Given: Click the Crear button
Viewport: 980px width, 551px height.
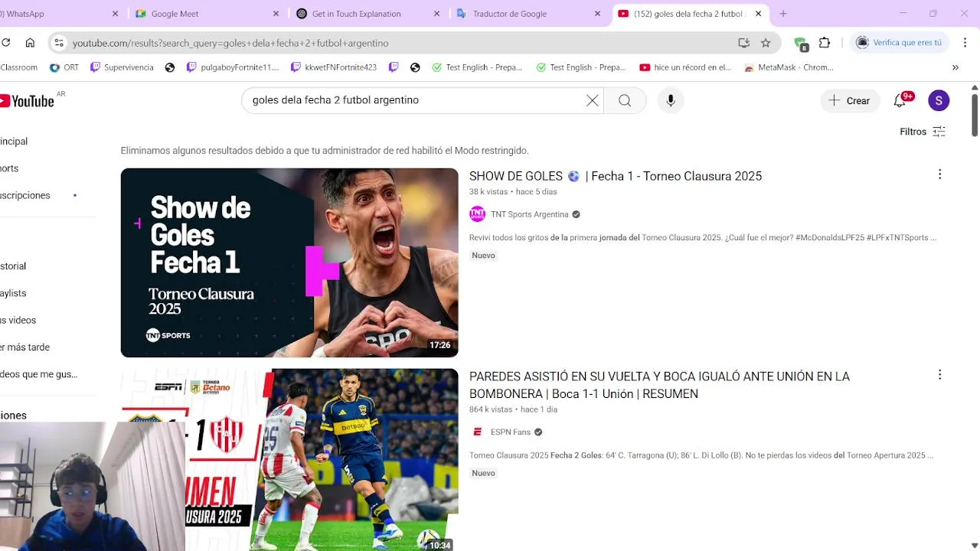Looking at the screenshot, I should tap(850, 100).
